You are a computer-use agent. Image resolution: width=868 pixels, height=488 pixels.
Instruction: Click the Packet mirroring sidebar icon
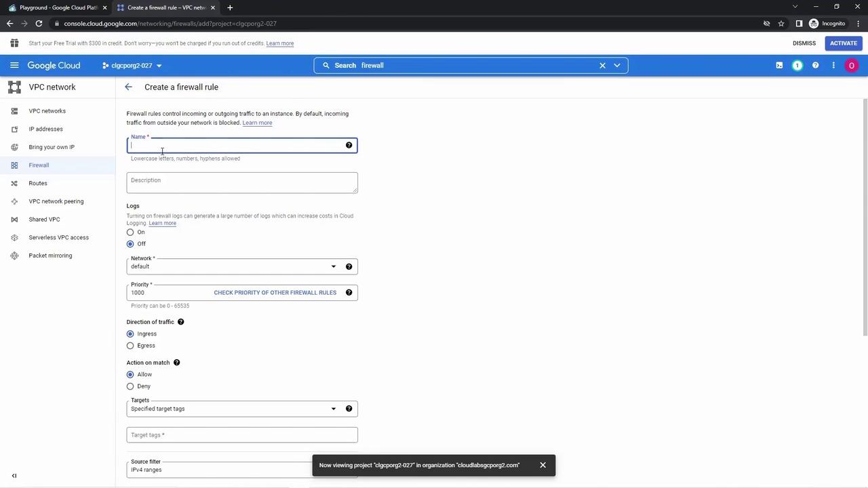[x=14, y=256]
